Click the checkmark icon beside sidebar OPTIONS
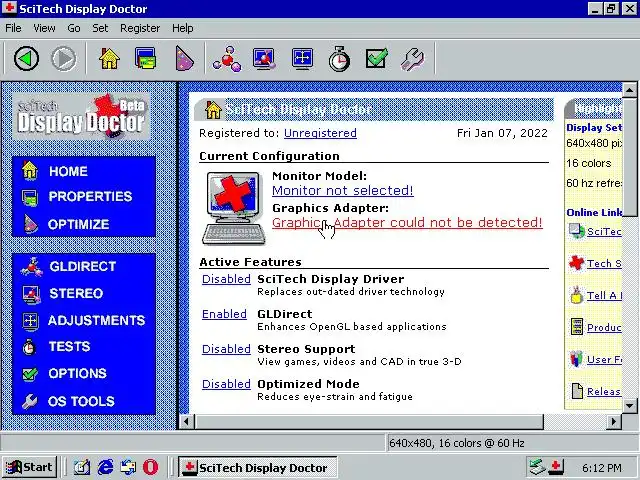The height and width of the screenshot is (480, 640). point(30,374)
